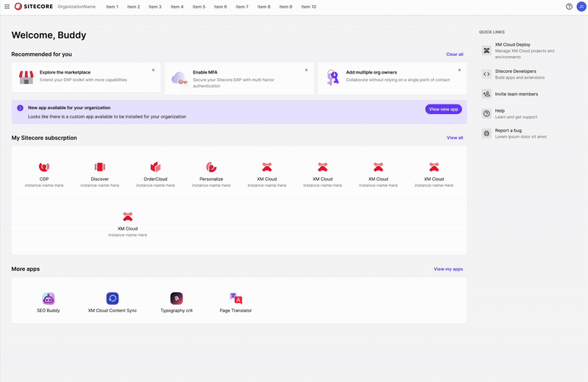Screen dimensions: 588x382
Task: Open the help question mark icon
Action: click(x=569, y=7)
